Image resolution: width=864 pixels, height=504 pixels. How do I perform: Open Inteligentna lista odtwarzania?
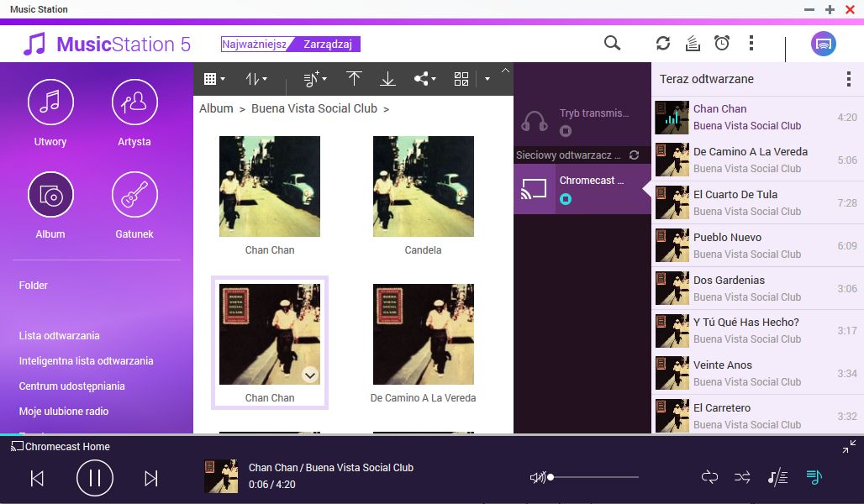click(x=86, y=361)
